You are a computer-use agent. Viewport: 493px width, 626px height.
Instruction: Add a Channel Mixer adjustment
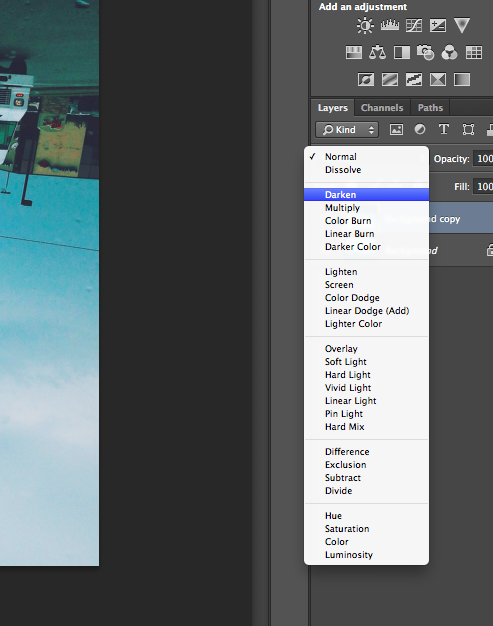pyautogui.click(x=449, y=53)
